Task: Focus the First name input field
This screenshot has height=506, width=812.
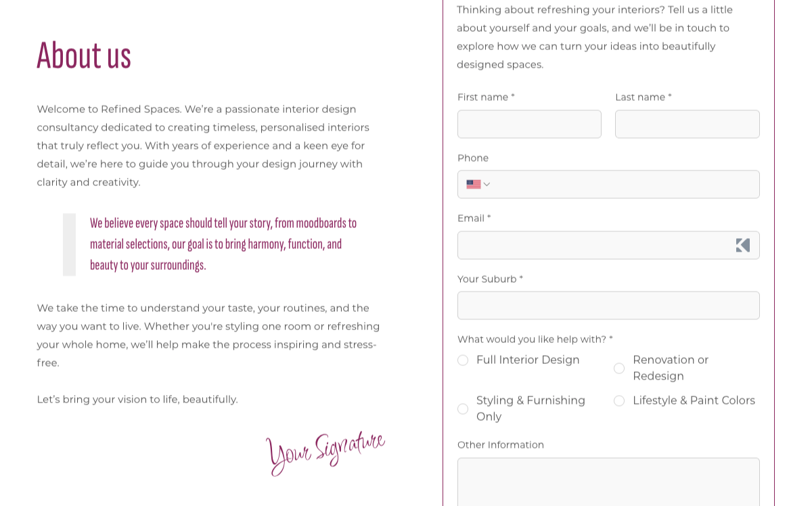Action: coord(529,124)
